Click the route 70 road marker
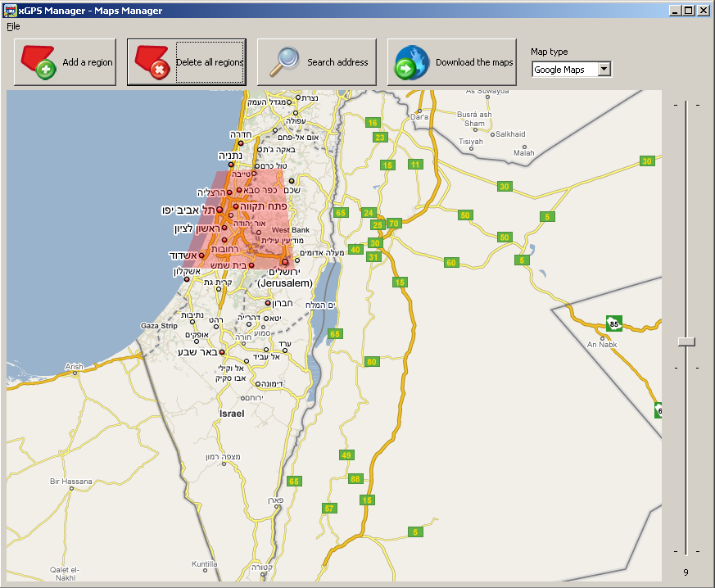 pyautogui.click(x=393, y=224)
